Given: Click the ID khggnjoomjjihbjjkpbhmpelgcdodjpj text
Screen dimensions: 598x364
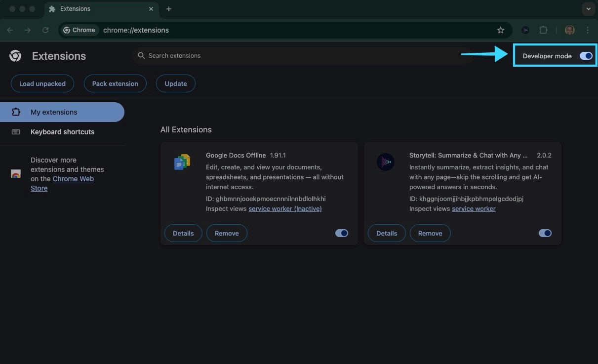Looking at the screenshot, I should click(x=466, y=199).
